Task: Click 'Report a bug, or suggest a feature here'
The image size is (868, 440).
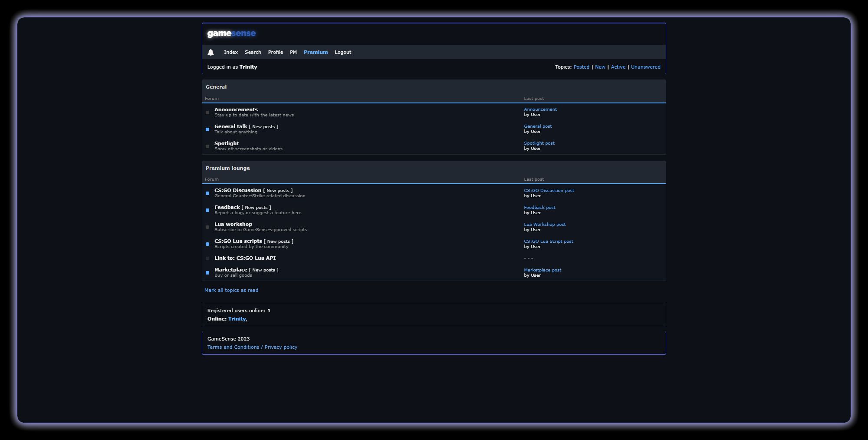Action: coord(258,213)
